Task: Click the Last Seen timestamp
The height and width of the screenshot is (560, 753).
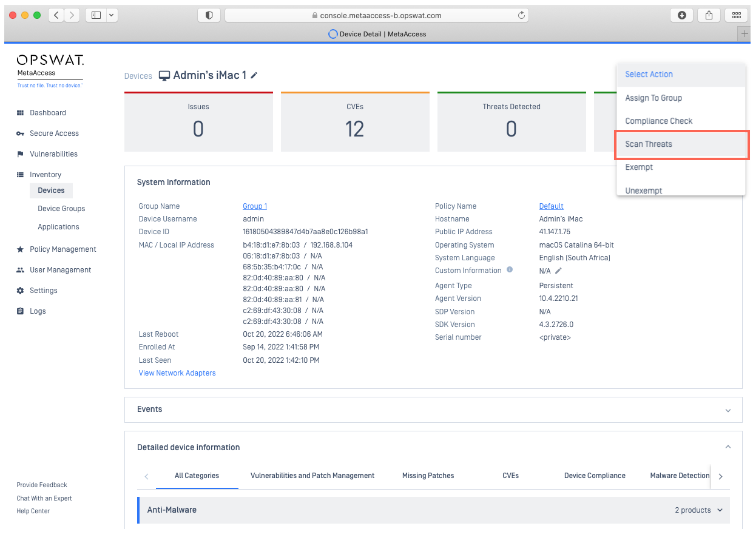Action: point(281,360)
